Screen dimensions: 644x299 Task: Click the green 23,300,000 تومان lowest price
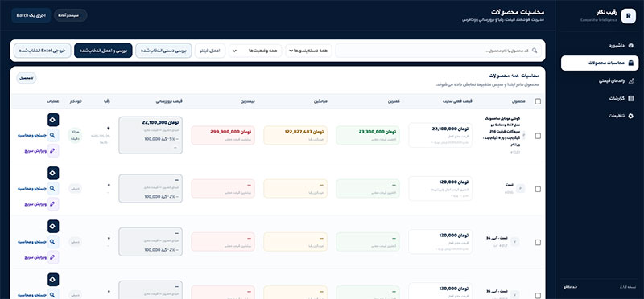[x=377, y=132]
